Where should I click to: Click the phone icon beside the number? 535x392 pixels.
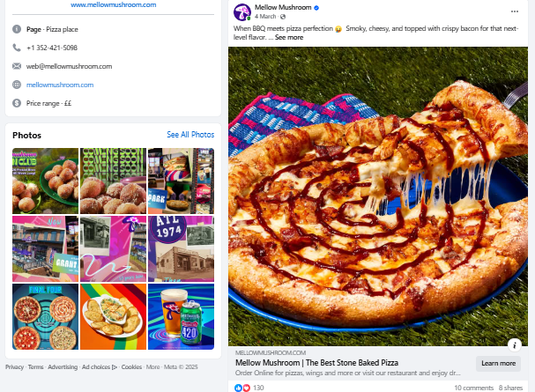click(x=17, y=48)
